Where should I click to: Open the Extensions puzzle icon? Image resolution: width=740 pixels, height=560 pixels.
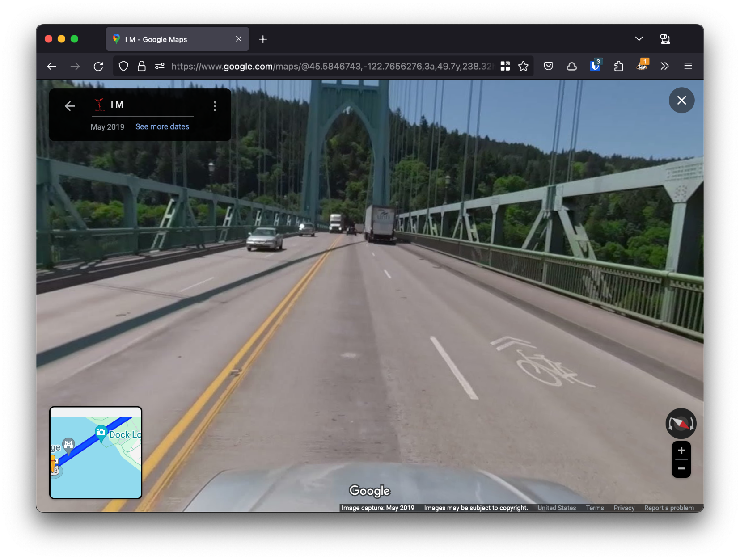click(x=618, y=67)
